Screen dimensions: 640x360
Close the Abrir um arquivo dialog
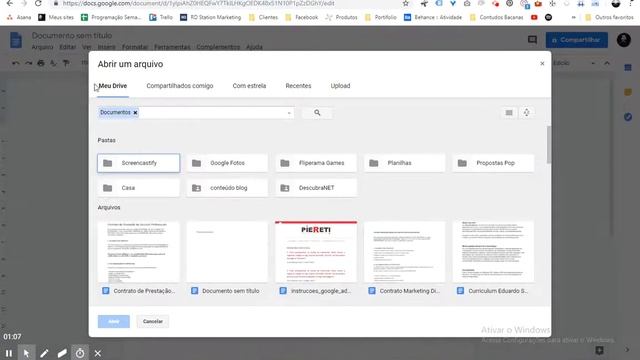click(x=542, y=63)
